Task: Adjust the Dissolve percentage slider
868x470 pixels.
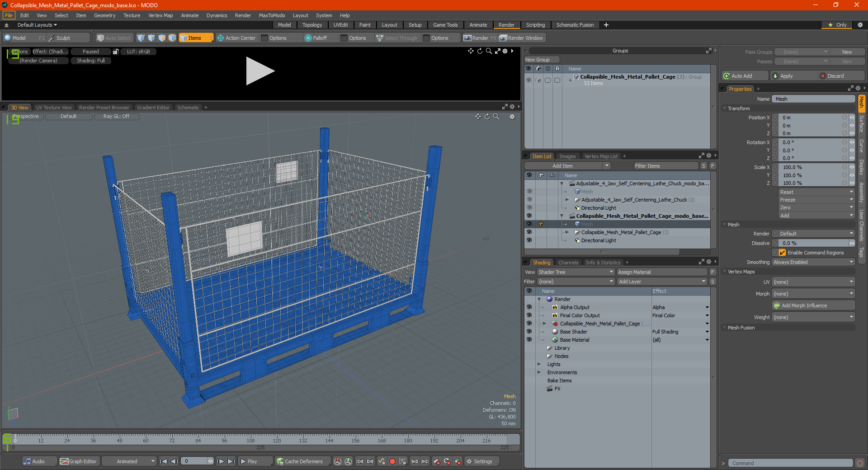Action: [814, 243]
